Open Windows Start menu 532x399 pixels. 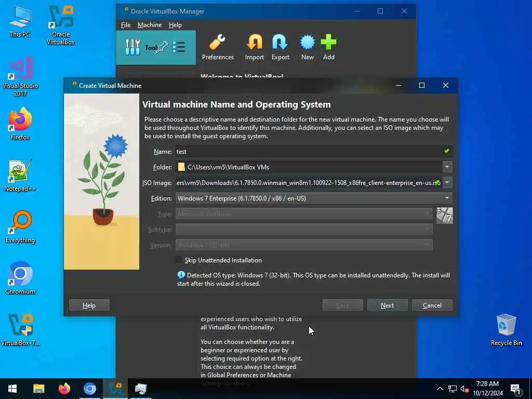[x=12, y=389]
